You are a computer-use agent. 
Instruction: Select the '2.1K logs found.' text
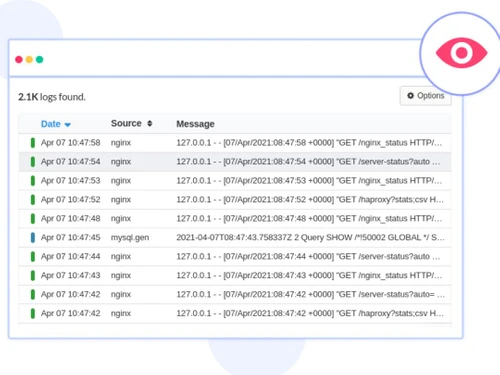click(52, 97)
